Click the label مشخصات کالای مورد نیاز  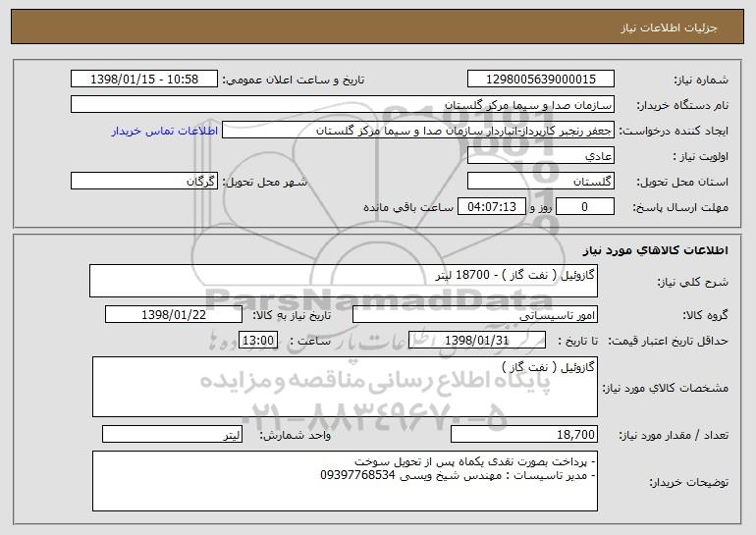tap(666, 388)
